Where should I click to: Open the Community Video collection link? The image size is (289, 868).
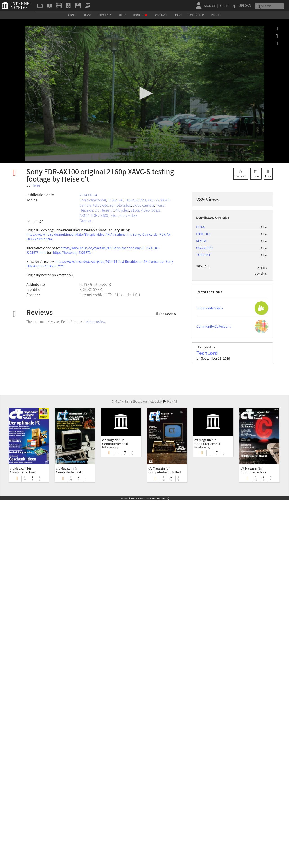coord(209,308)
